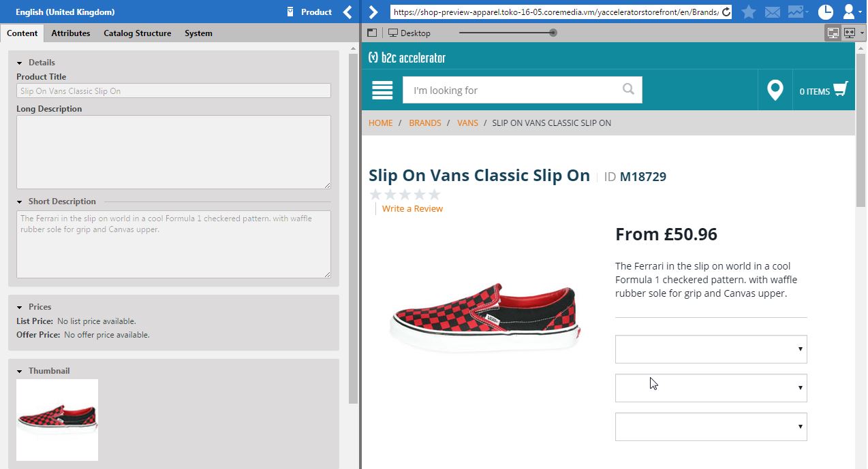
Task: Open the storefront hamburger menu
Action: [382, 89]
